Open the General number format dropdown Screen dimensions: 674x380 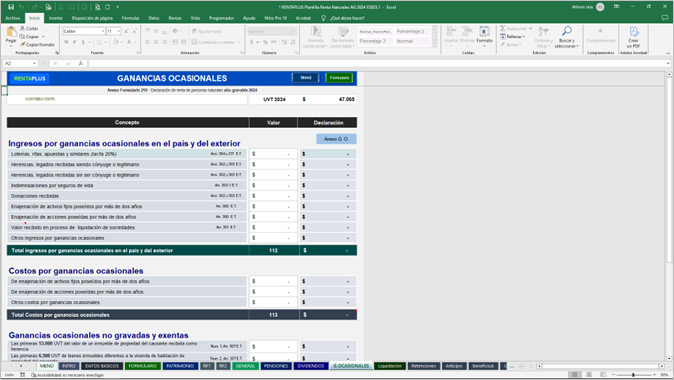click(294, 31)
